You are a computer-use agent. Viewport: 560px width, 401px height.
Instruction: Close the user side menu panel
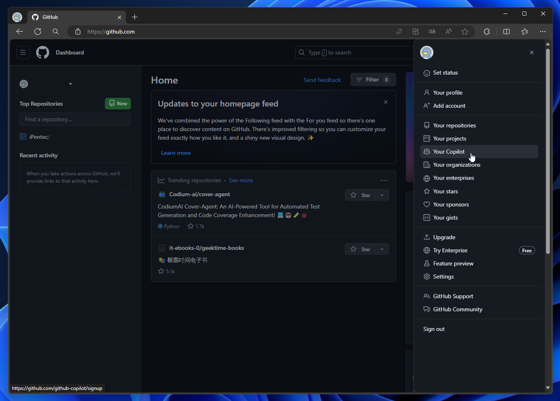tap(531, 52)
